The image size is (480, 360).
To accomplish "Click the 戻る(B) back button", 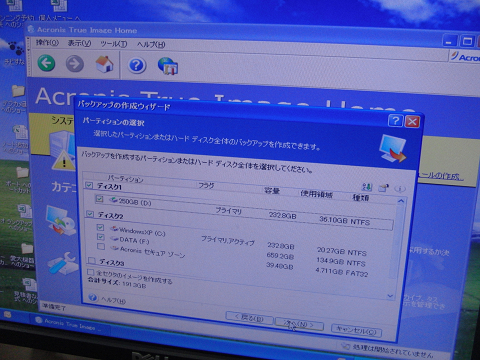I will click(249, 318).
